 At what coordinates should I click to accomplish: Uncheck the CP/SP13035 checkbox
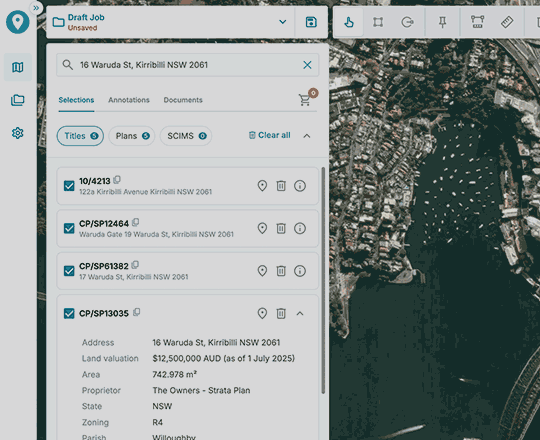(x=69, y=313)
